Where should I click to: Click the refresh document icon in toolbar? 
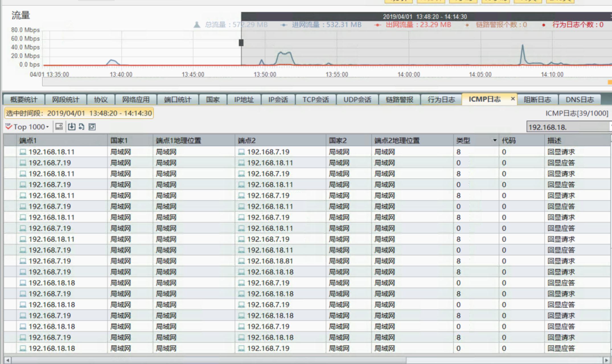coord(82,127)
